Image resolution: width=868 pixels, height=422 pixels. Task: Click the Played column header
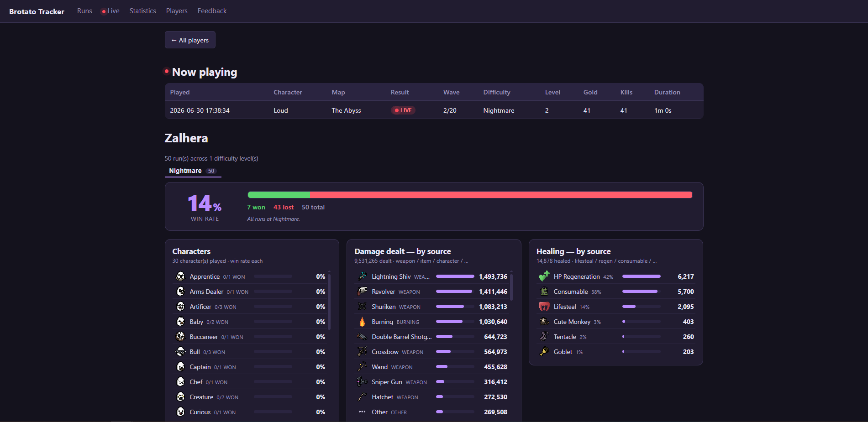coord(180,92)
